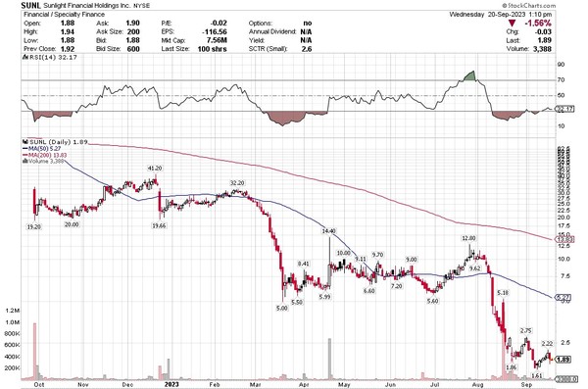The image size is (588, 389).
Task: Click the '12.80' price label
Action: (468, 238)
